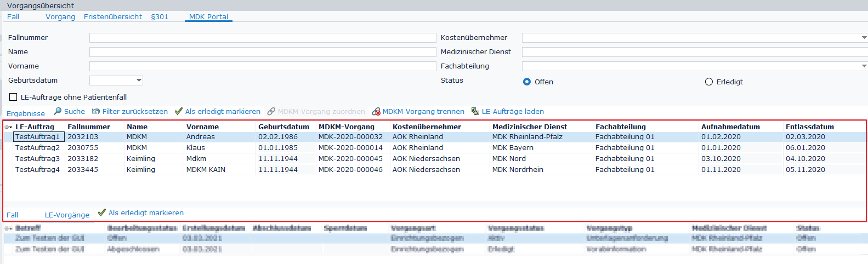The height and width of the screenshot is (264, 868).
Task: Open the Ergebnisse tab
Action: [x=26, y=113]
